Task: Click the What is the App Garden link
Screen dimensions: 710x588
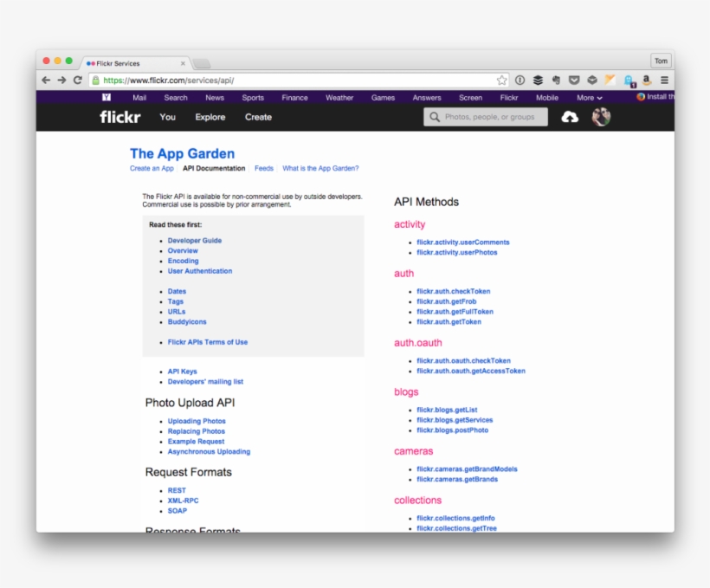Action: tap(320, 168)
